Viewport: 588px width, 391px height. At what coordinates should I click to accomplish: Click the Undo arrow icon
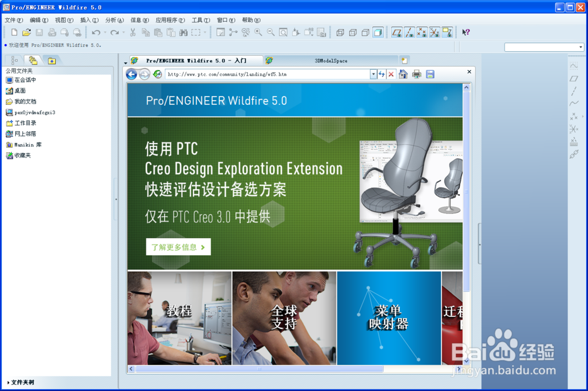[x=96, y=32]
